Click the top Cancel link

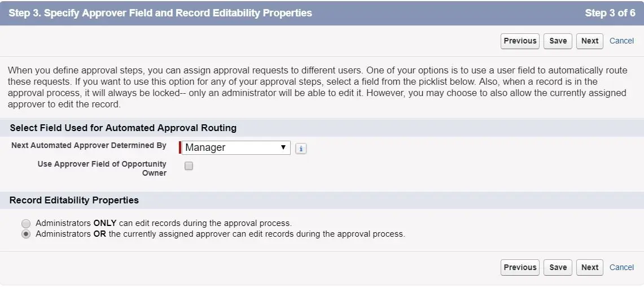point(621,41)
